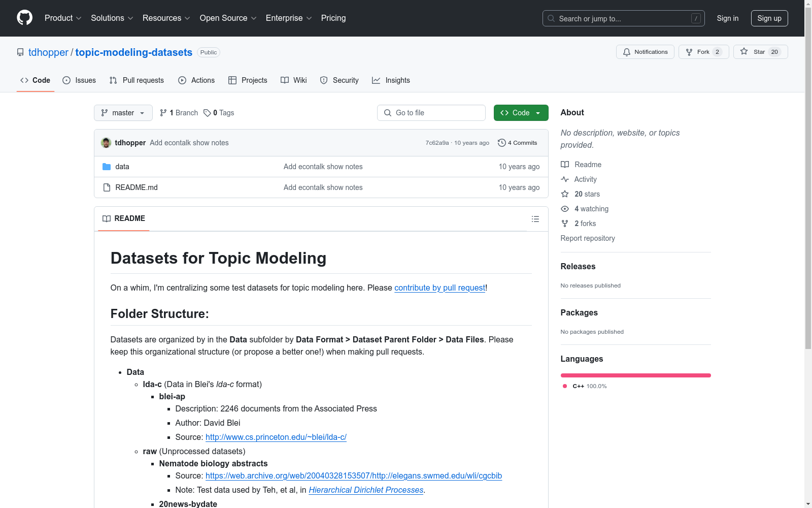Open the Pricing page link
812x508 pixels.
point(333,18)
